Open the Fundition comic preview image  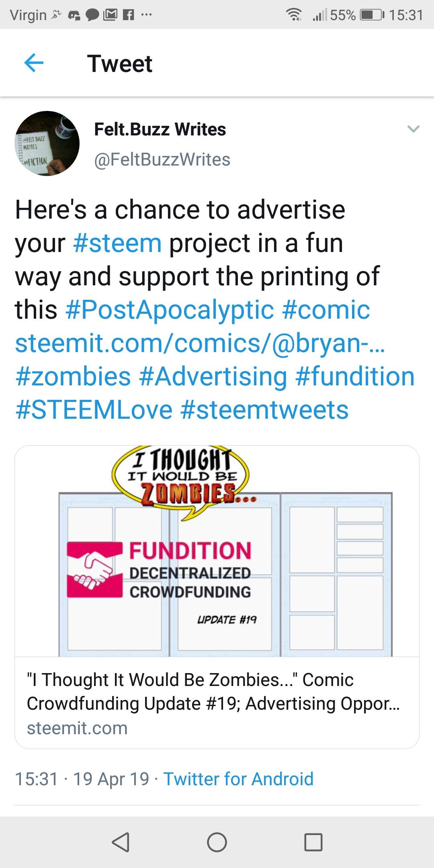coord(217,551)
